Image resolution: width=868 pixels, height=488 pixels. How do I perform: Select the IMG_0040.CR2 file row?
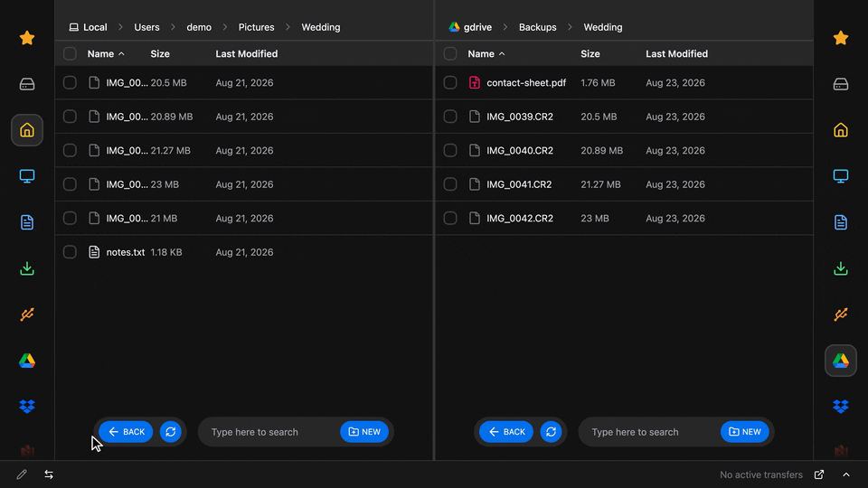625,151
